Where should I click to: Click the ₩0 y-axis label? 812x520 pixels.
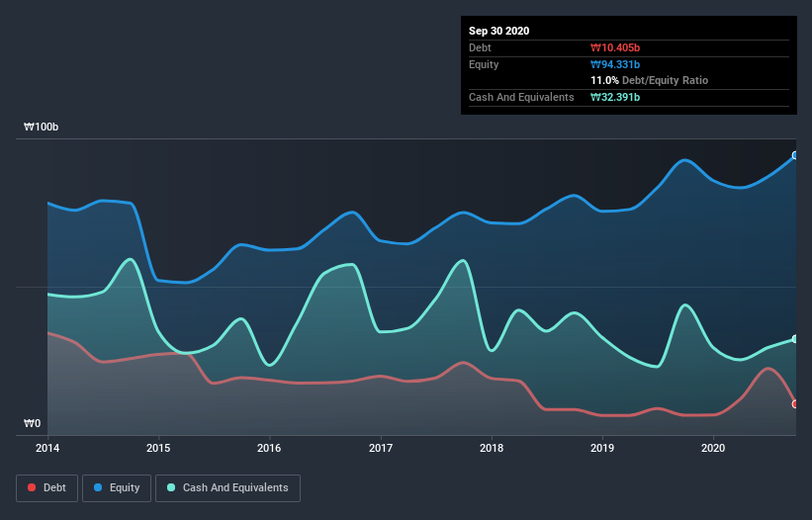32,423
